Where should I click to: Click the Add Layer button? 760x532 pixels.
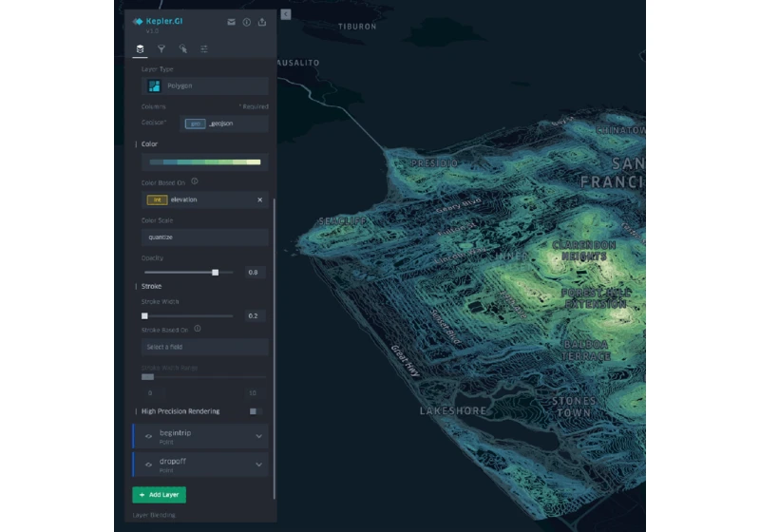(x=159, y=495)
